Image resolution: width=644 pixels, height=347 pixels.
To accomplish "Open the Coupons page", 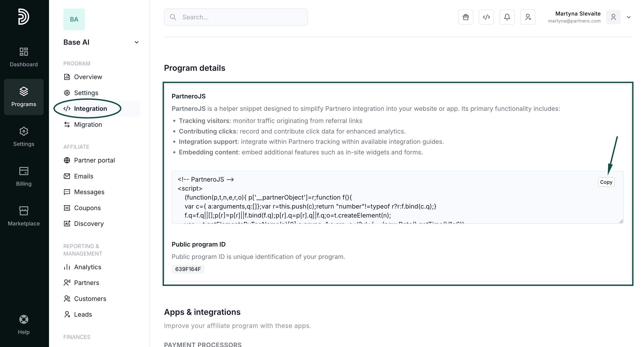I will click(x=87, y=208).
